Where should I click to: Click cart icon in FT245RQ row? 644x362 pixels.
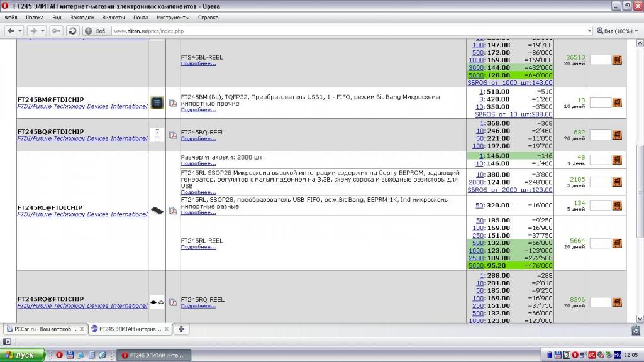tap(617, 302)
